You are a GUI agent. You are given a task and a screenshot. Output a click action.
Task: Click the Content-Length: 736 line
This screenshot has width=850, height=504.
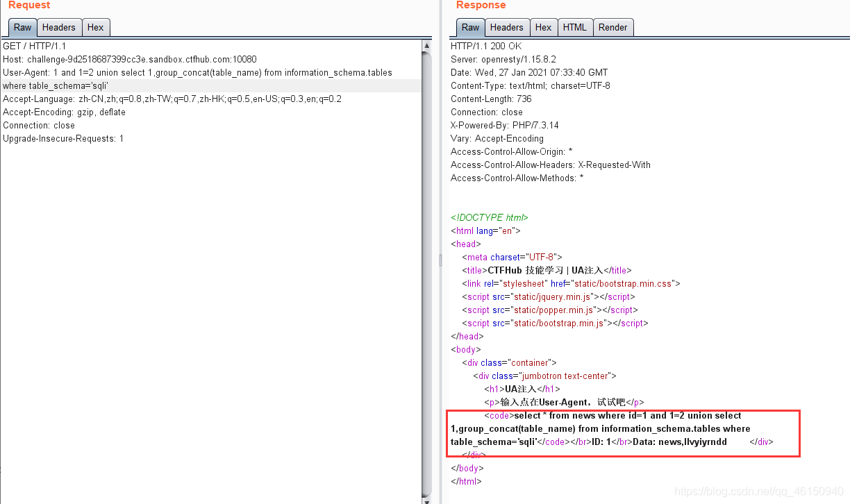(x=491, y=99)
